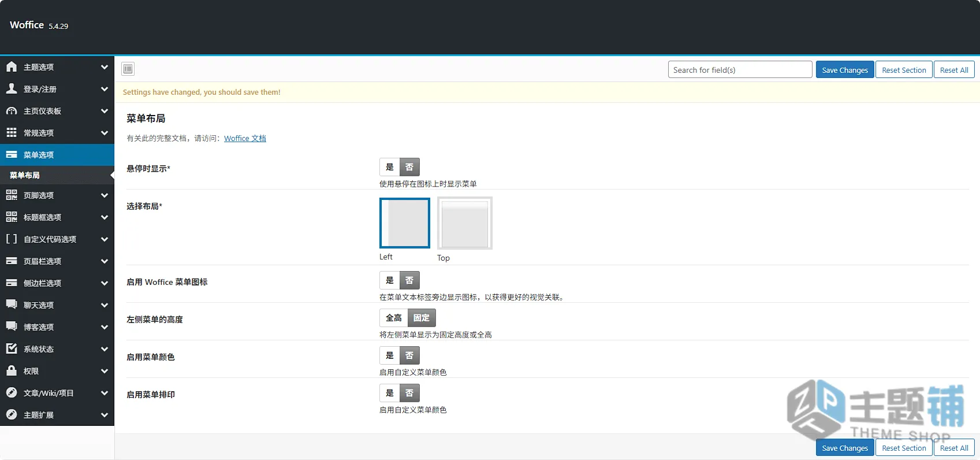Expand the 页脚选项 section chevron
This screenshot has width=980, height=460.
[105, 195]
